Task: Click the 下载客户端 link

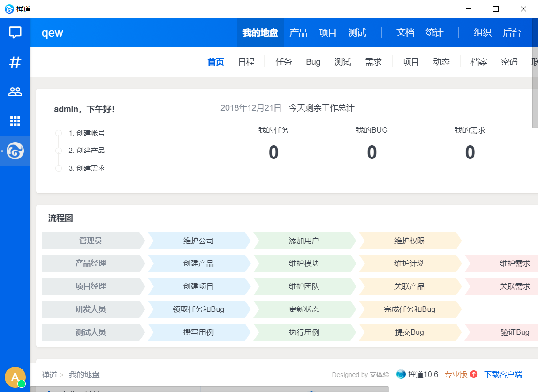Action: [503, 374]
